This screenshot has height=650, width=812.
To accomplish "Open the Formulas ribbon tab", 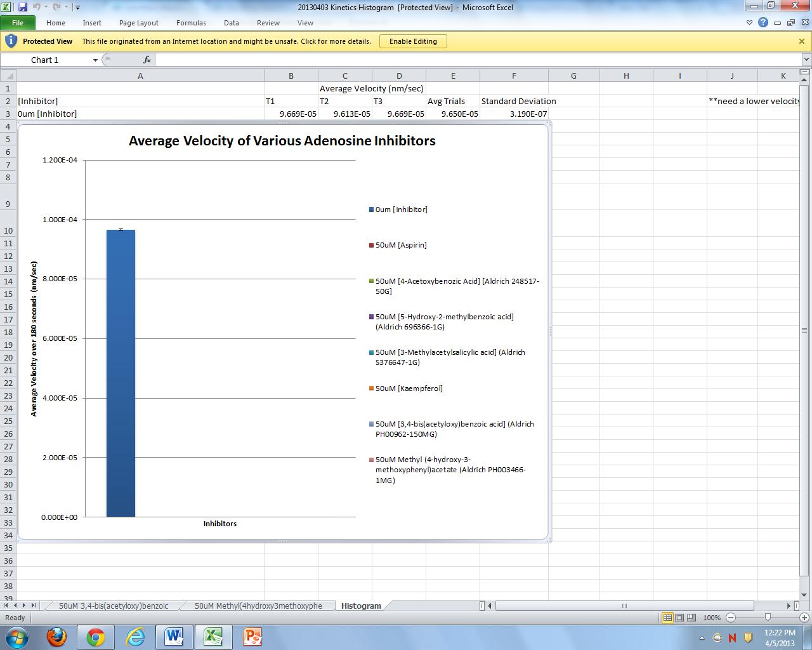I will (x=191, y=23).
